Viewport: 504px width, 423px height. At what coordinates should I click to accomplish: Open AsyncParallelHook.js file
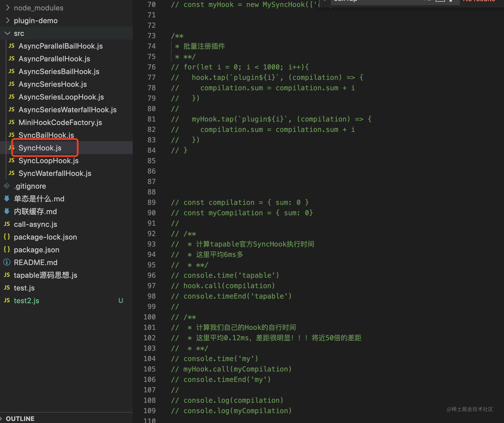click(54, 59)
